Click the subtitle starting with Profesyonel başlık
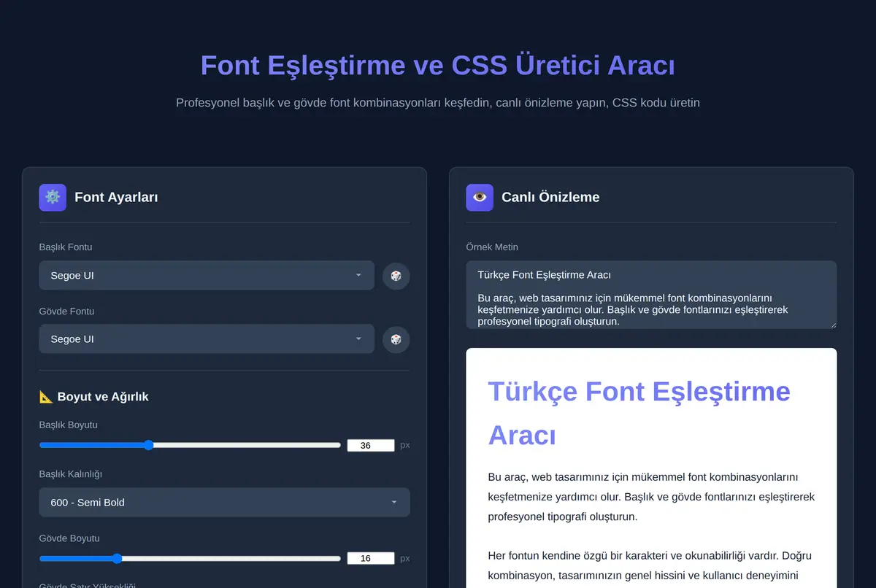876x588 pixels. [x=438, y=103]
